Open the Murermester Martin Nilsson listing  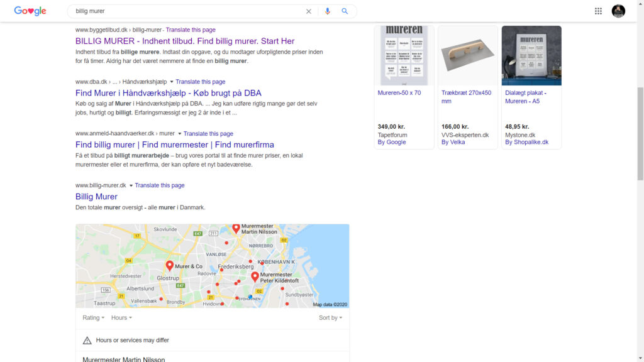[124, 359]
